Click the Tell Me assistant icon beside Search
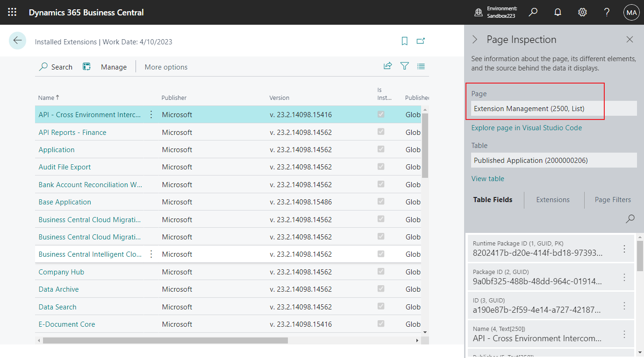Image resolution: width=644 pixels, height=358 pixels. click(x=86, y=66)
